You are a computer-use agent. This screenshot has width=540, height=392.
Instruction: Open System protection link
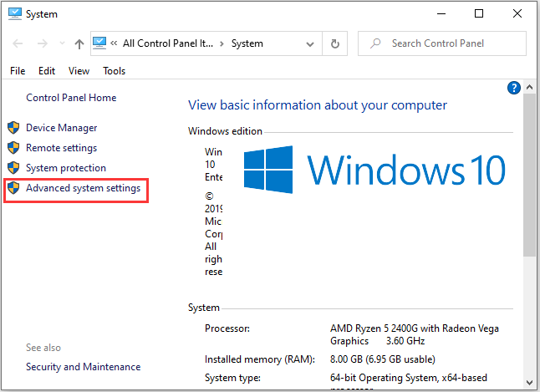click(66, 168)
